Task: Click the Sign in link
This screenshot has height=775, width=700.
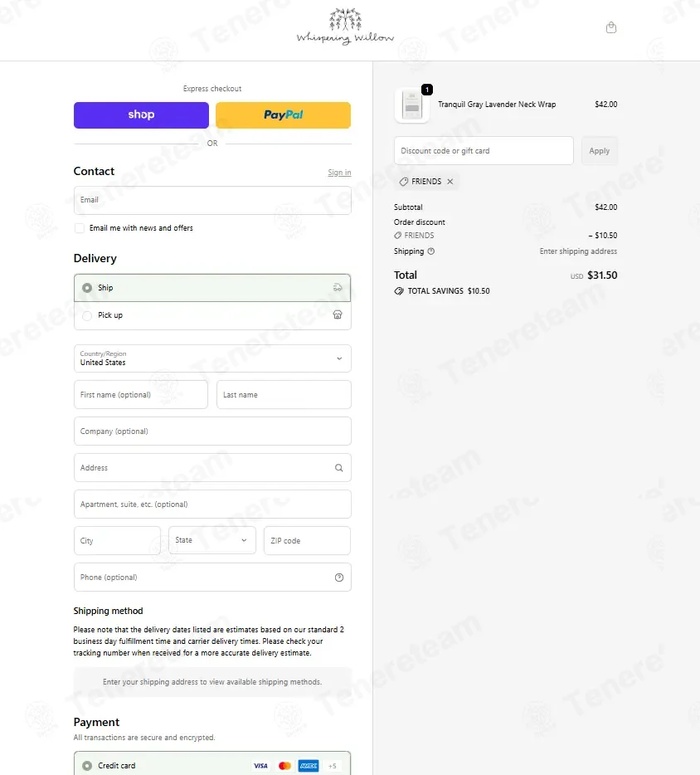Action: (x=339, y=173)
